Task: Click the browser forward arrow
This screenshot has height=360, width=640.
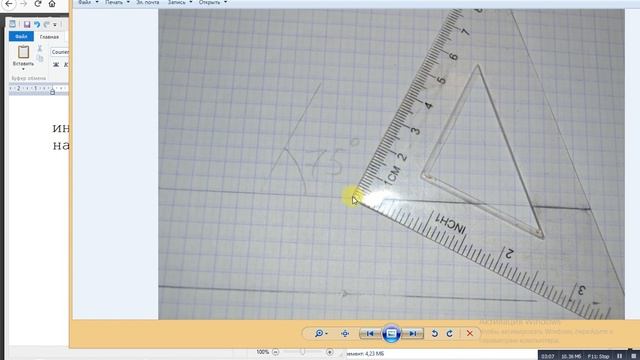Action: (x=23, y=4)
